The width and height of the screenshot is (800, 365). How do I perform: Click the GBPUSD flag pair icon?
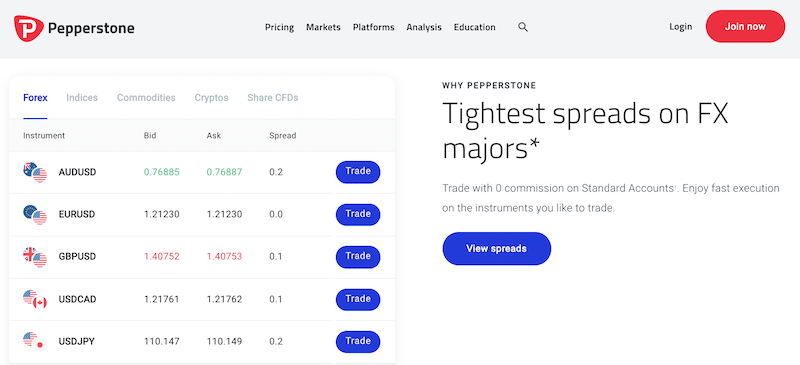point(35,257)
